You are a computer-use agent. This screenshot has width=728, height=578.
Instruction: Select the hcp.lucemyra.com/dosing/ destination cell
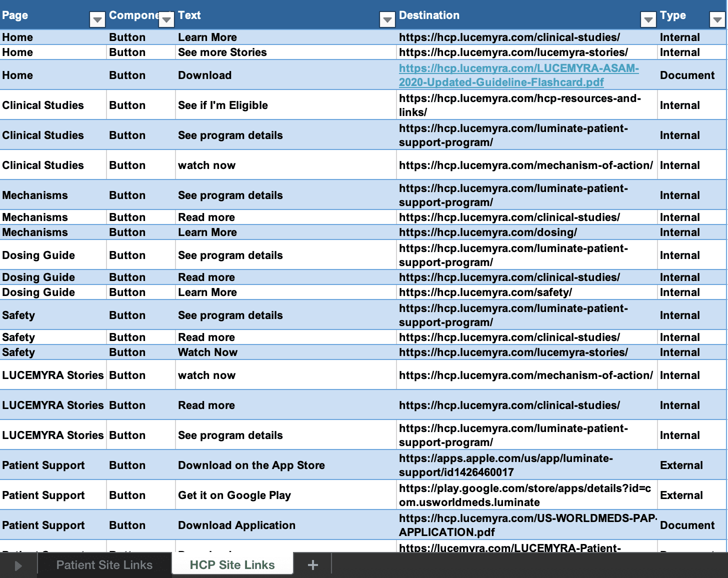(527, 232)
